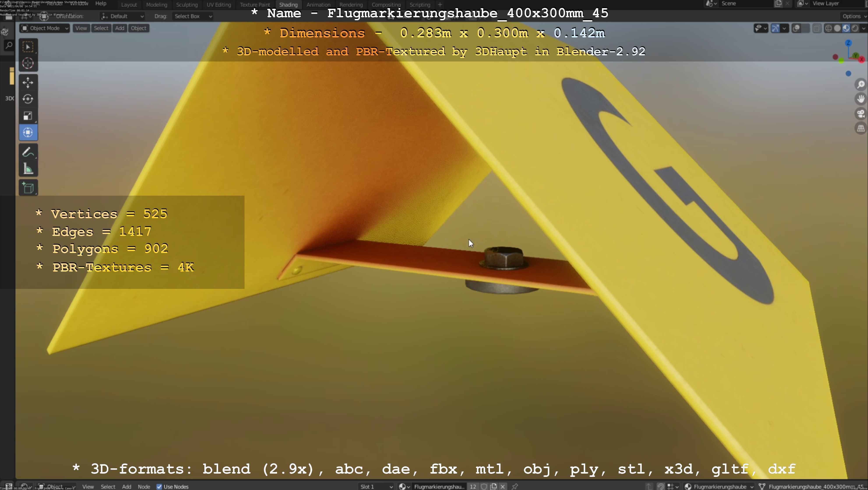Switch to Material Preview shading
The height and width of the screenshot is (490, 868).
(846, 28)
